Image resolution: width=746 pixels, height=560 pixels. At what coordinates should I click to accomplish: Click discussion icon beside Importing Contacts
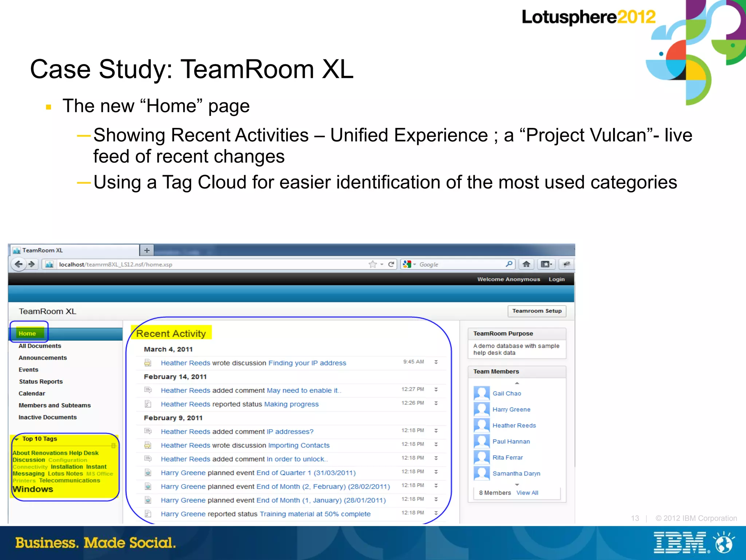(x=148, y=445)
